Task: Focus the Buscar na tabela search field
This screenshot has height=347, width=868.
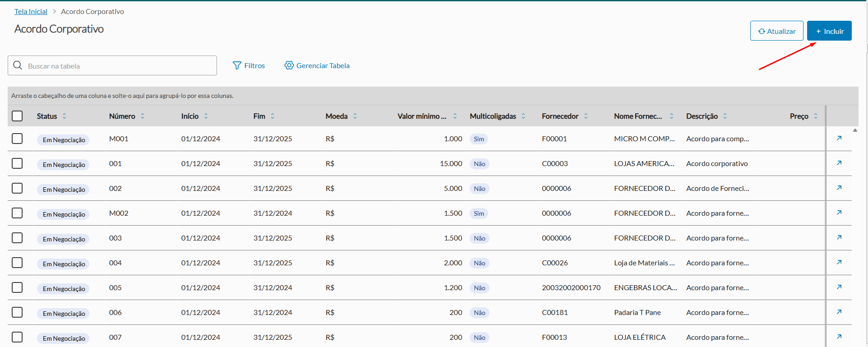Action: coord(120,66)
